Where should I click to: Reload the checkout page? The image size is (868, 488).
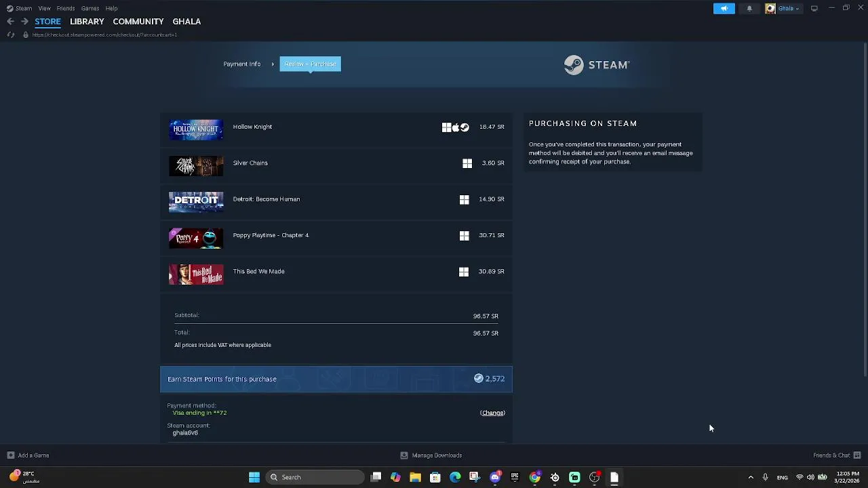tap(11, 35)
